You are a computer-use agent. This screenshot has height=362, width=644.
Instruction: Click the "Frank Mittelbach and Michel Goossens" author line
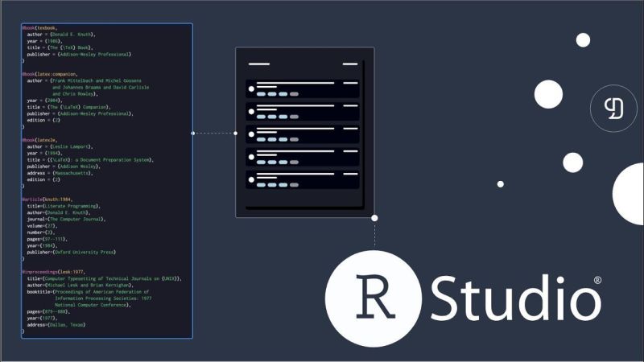[x=85, y=81]
